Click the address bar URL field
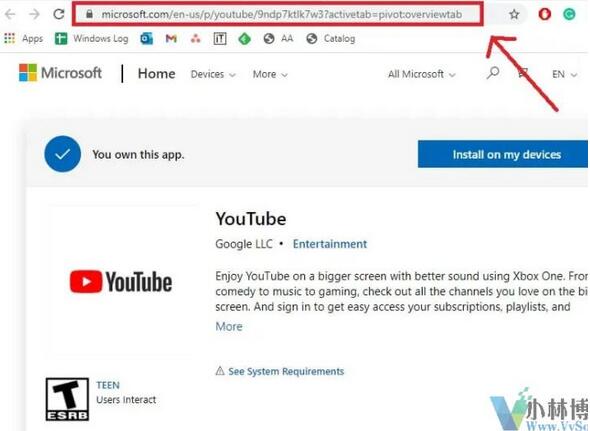Viewport: 590px width, 431px height. coord(277,14)
